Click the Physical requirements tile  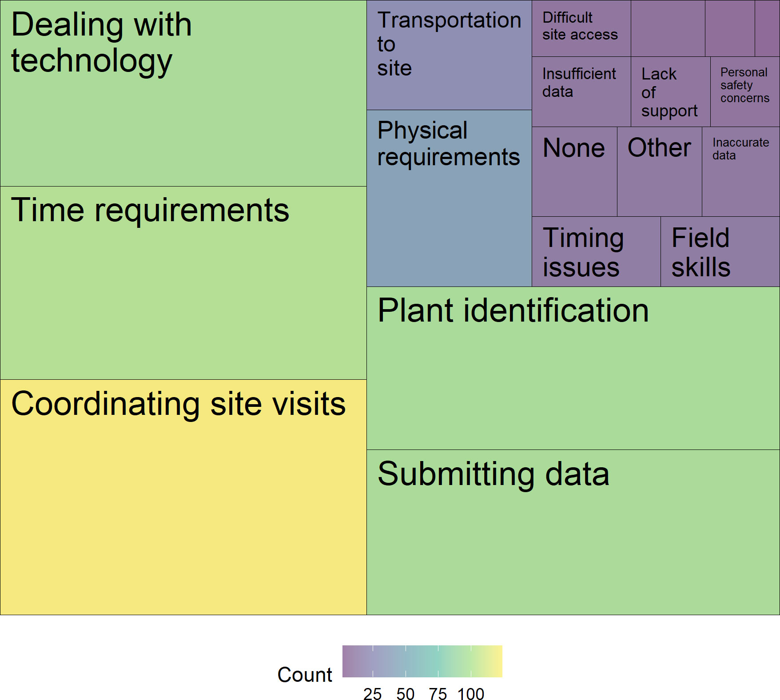(x=449, y=198)
